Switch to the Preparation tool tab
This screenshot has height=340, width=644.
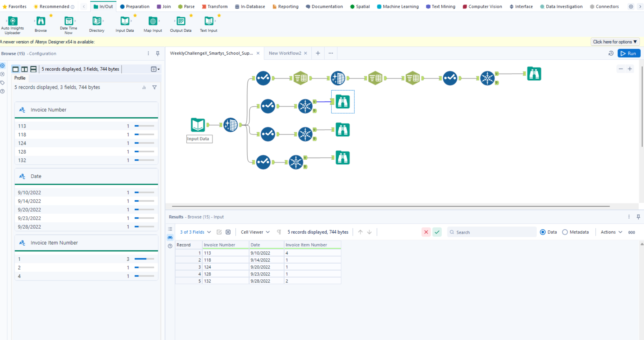pos(135,6)
